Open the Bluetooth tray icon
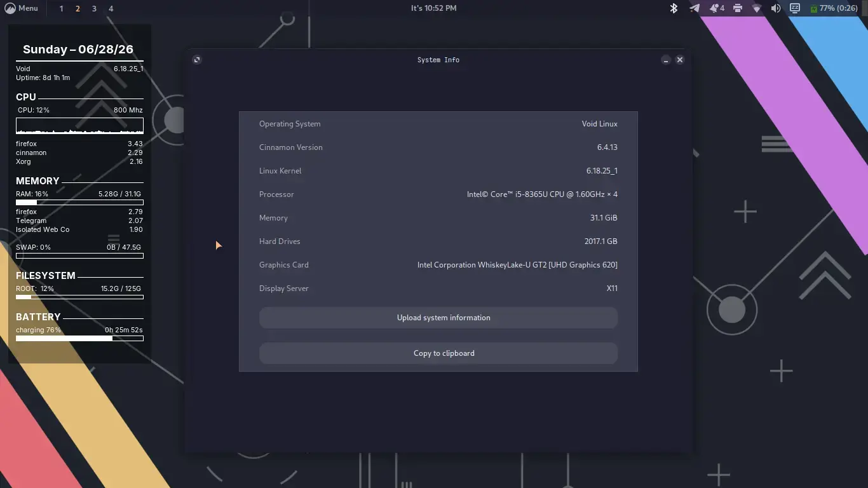This screenshot has height=488, width=868. pos(674,8)
